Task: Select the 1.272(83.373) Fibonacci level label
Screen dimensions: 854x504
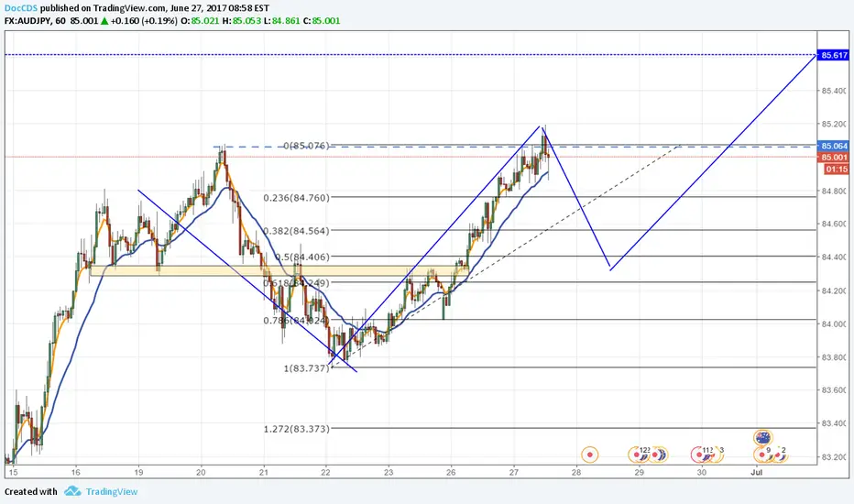Action: click(296, 429)
